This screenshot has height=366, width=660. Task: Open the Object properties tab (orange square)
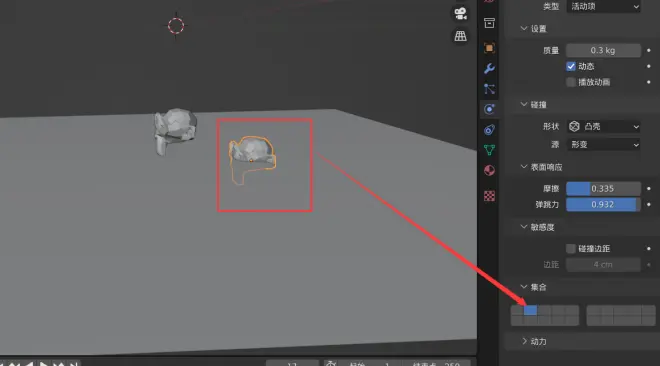click(x=489, y=48)
